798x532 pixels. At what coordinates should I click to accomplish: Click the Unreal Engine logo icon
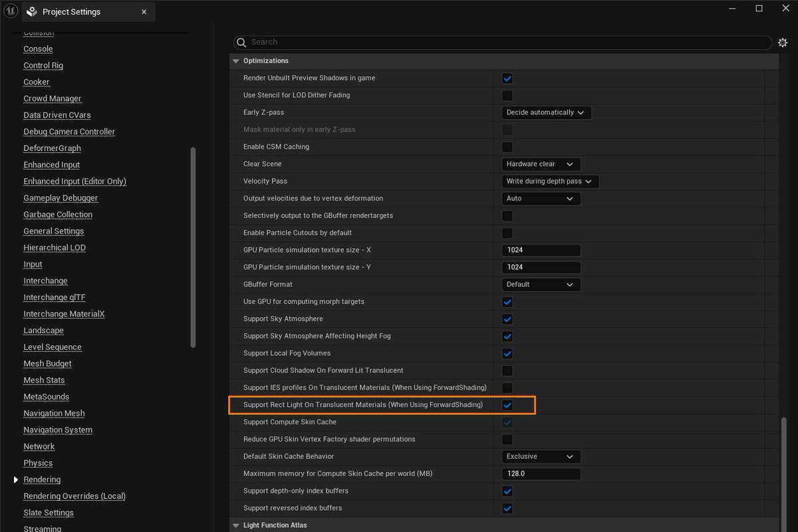pyautogui.click(x=10, y=11)
